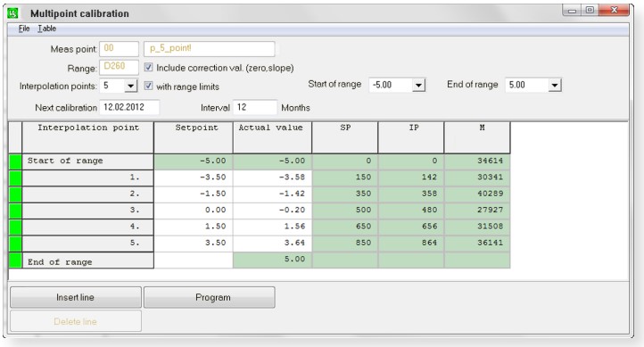Screen dimensions: 644x347
Task: Close the Multipoint calibration window
Action: (x=614, y=11)
